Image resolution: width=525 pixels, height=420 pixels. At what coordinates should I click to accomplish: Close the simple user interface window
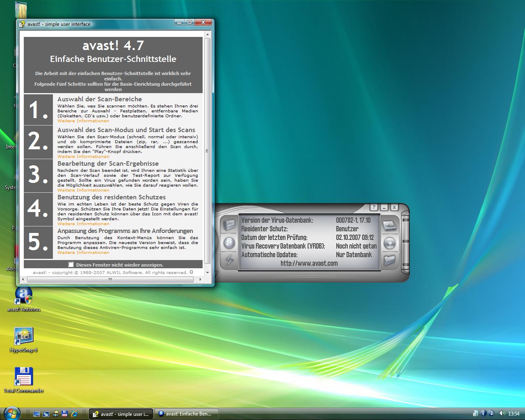tap(203, 23)
